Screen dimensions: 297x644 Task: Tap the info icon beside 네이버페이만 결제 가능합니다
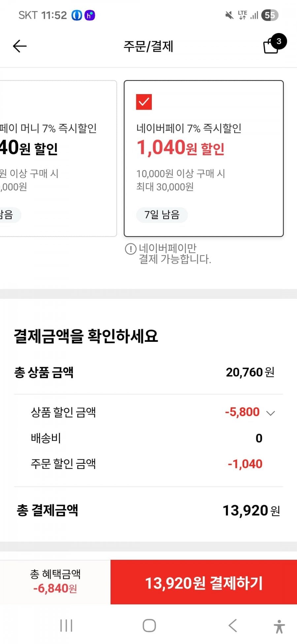tap(131, 249)
